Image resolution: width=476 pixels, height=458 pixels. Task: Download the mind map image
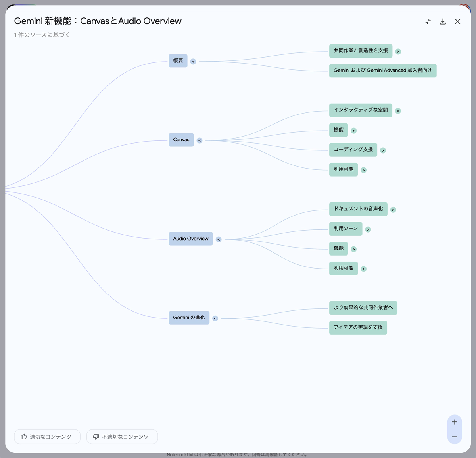click(443, 21)
